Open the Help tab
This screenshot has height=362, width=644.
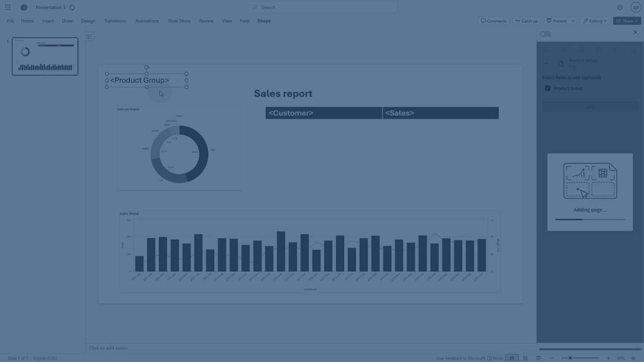click(x=245, y=21)
